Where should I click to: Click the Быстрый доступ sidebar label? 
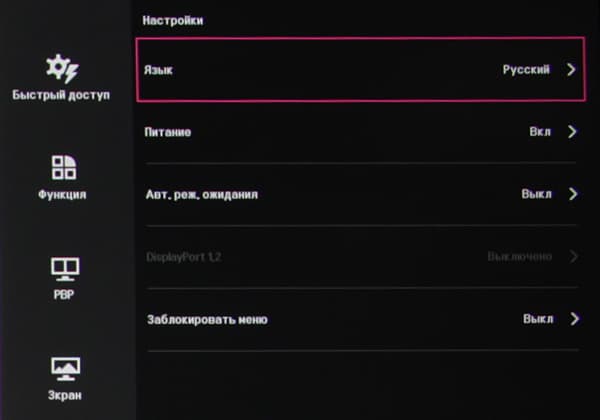(x=61, y=96)
